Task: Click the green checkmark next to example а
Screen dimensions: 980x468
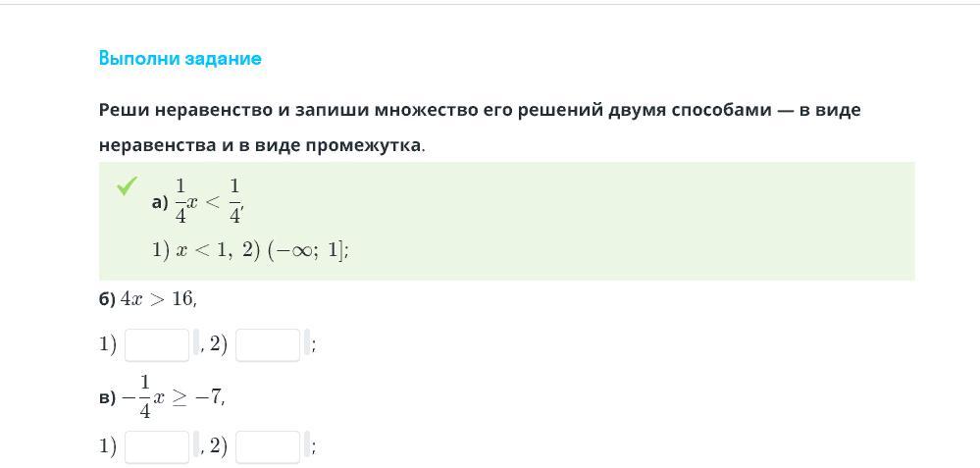Action: click(127, 185)
